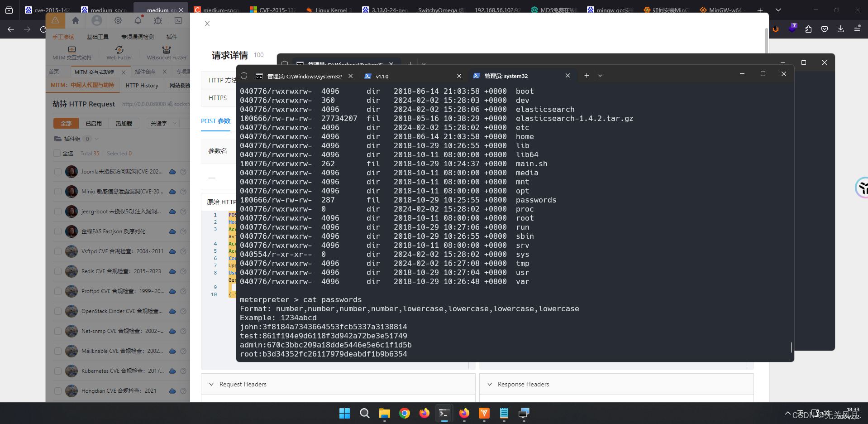The width and height of the screenshot is (868, 424).
Task: Select the 专项漏洞检测 menu
Action: [138, 37]
